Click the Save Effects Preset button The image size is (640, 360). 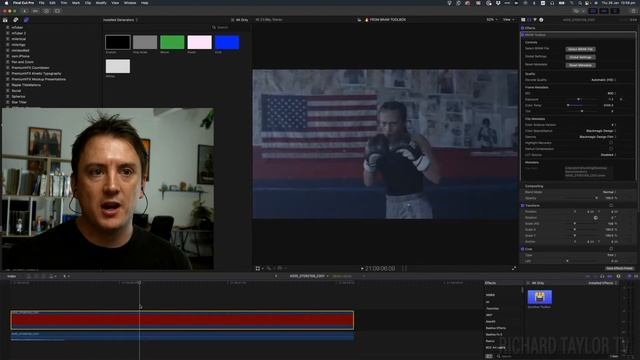click(x=619, y=268)
